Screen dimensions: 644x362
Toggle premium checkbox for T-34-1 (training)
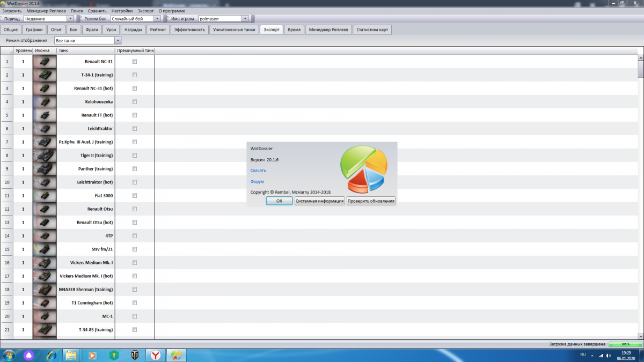point(135,75)
